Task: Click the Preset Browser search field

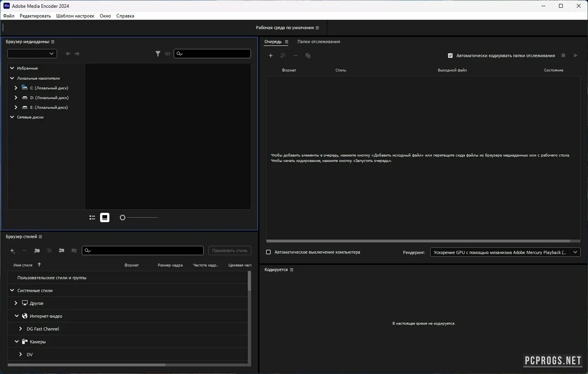Action: 143,250
